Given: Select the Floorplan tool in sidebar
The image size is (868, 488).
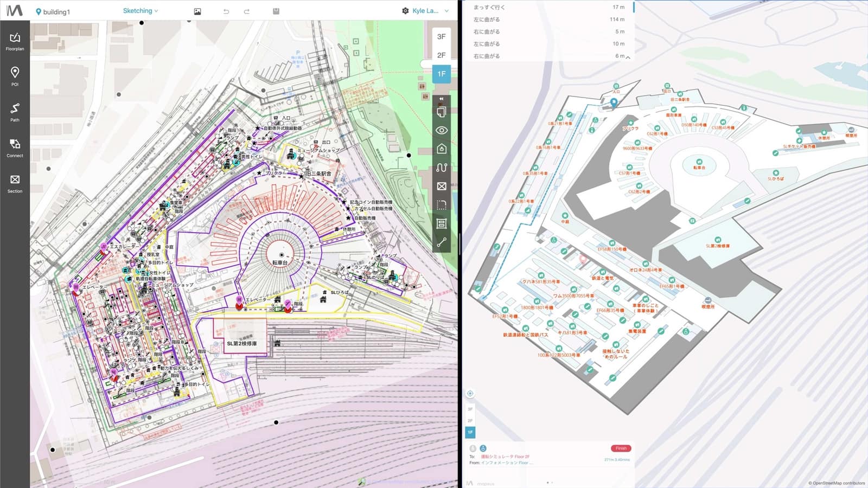Looking at the screenshot, I should 15,41.
